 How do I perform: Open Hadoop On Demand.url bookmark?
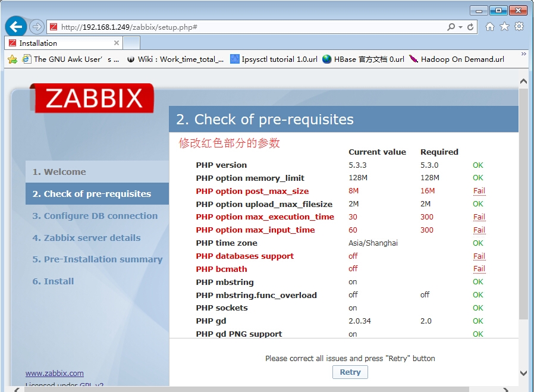click(x=457, y=59)
